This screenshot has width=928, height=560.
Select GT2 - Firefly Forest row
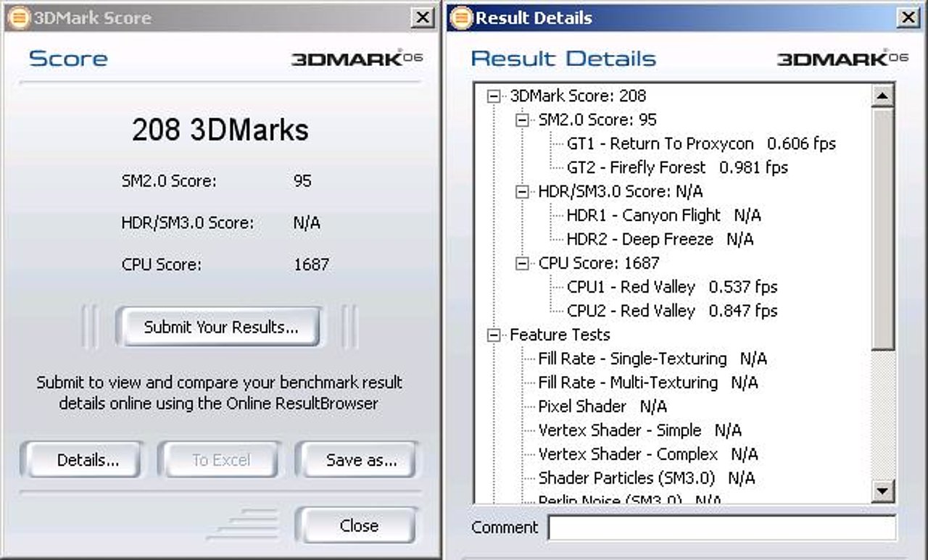[x=677, y=167]
